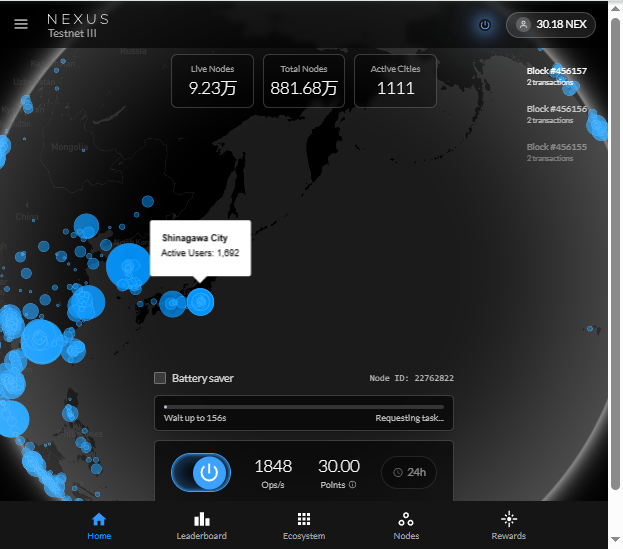Click Node ID: 22762822 text

click(x=411, y=378)
